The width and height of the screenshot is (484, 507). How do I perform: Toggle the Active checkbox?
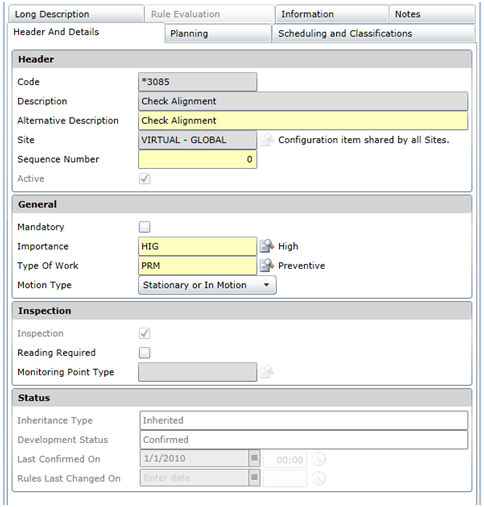pos(145,179)
